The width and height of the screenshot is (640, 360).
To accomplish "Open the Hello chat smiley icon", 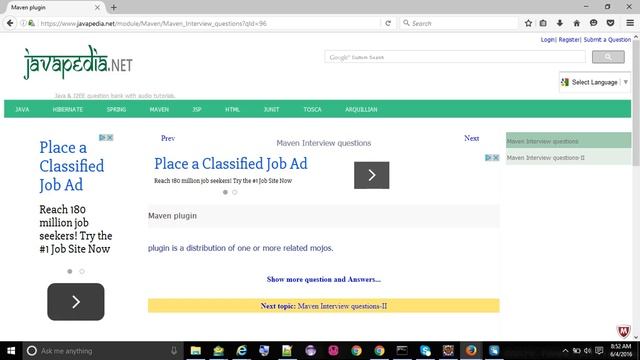I will point(593,23).
